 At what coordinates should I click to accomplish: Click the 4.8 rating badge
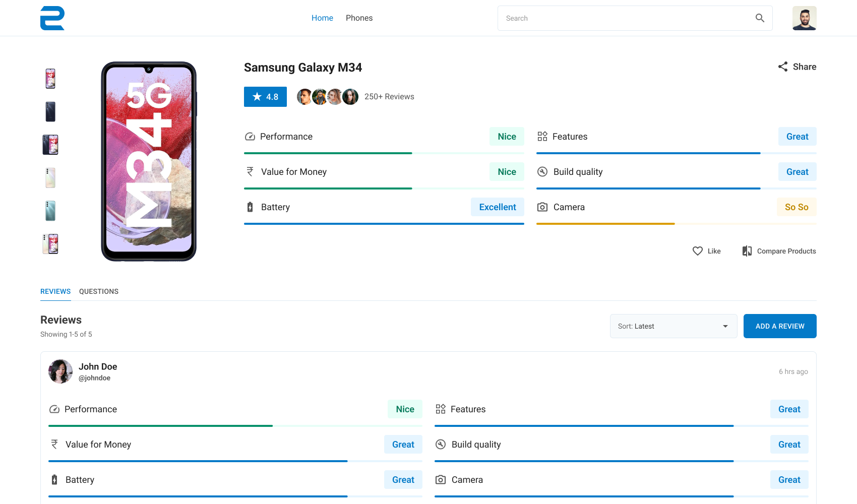265,97
